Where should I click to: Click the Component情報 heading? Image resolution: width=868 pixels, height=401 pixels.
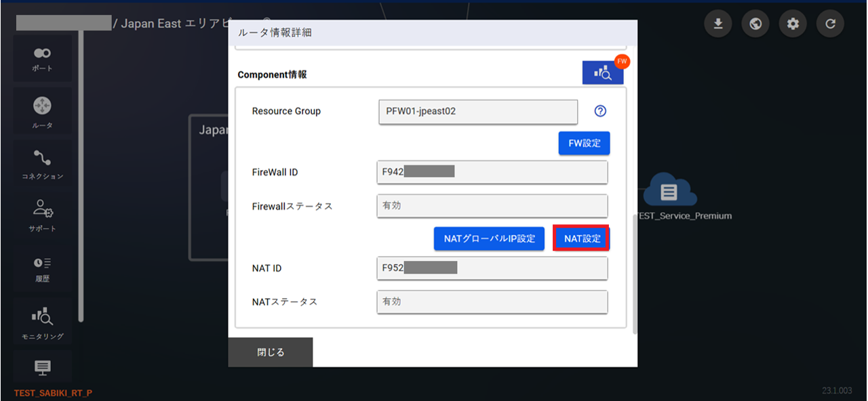coord(272,75)
